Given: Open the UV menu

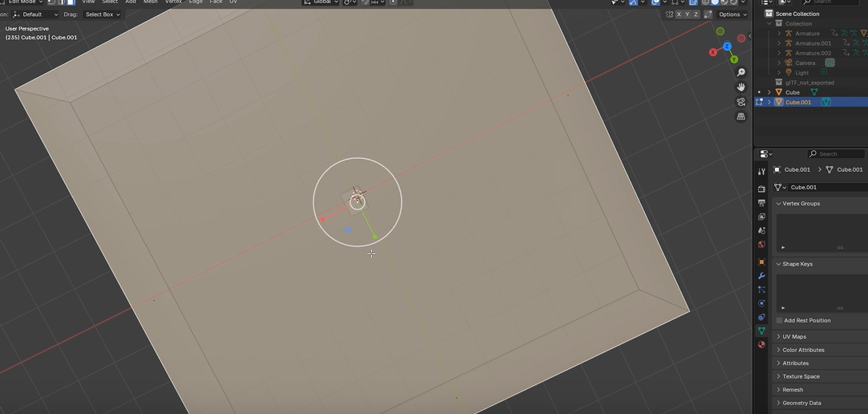Looking at the screenshot, I should [233, 2].
